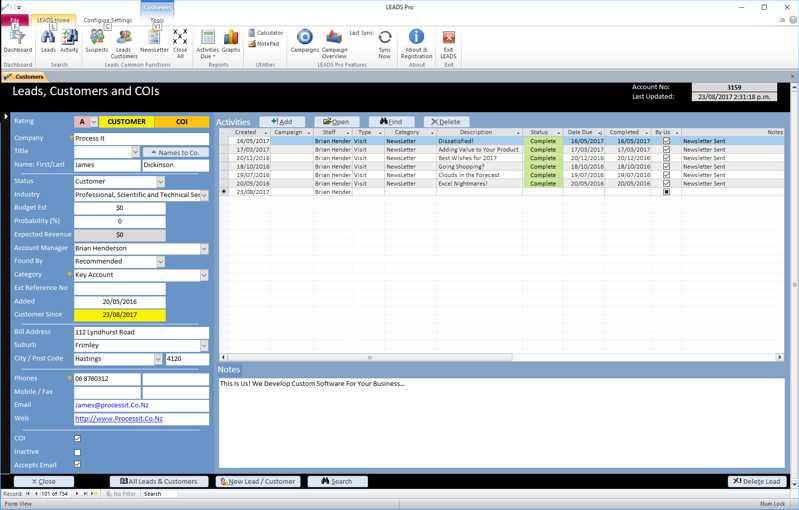Click Names to Co. button
The height and width of the screenshot is (510, 799).
176,152
